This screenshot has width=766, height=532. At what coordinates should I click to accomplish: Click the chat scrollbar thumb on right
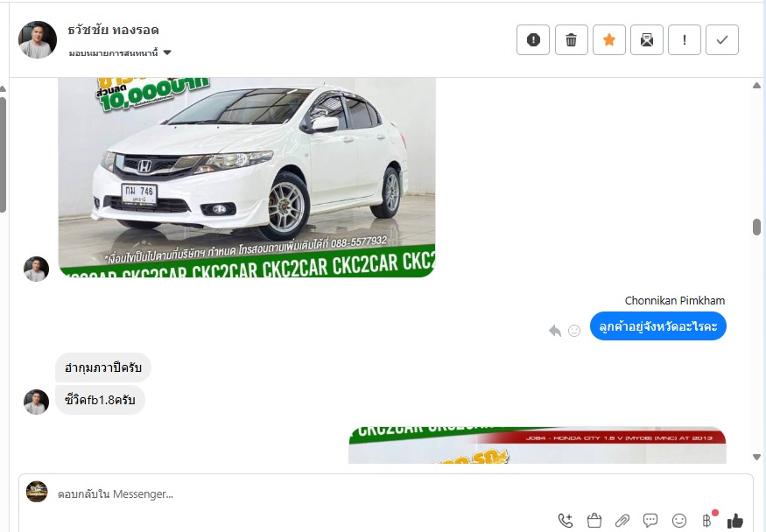pos(756,227)
